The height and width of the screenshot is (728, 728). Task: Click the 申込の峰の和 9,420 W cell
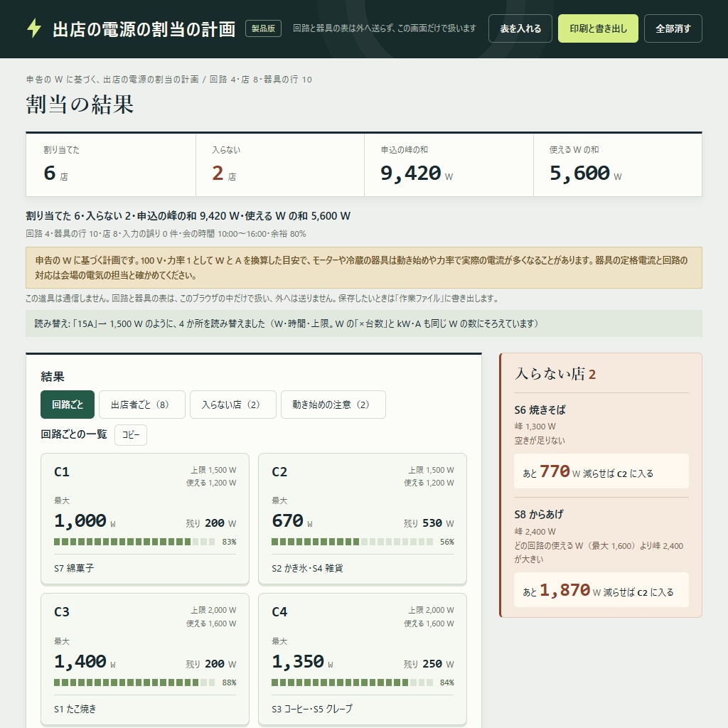(449, 165)
